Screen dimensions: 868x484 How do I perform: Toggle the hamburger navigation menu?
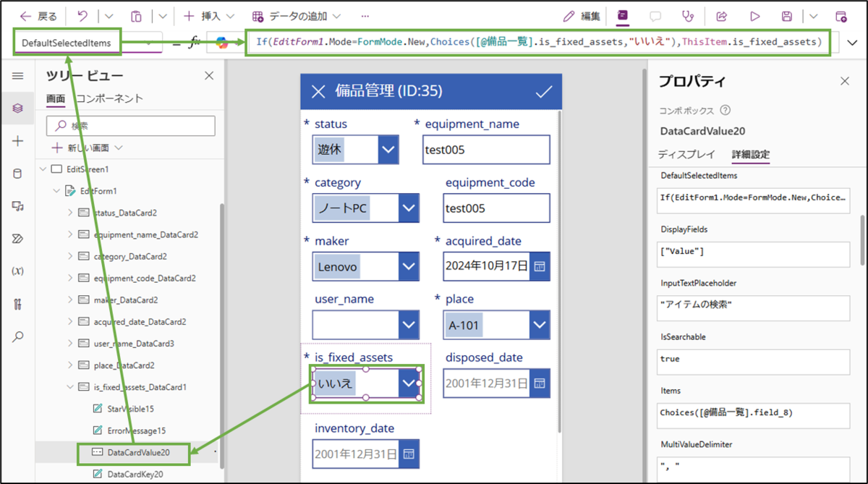(x=18, y=76)
